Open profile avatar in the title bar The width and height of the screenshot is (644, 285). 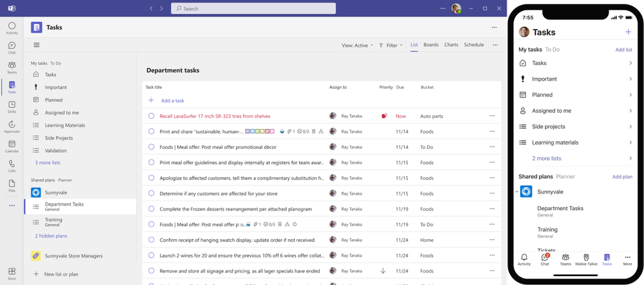[x=456, y=8]
